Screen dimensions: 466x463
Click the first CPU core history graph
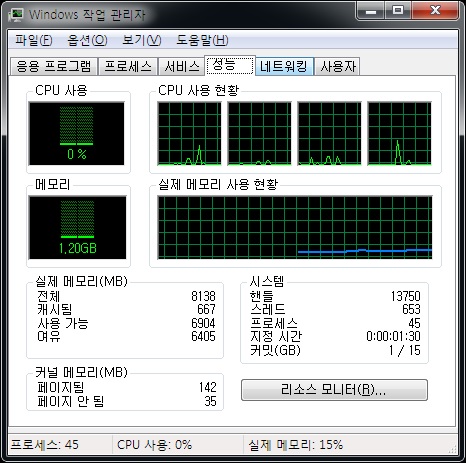click(x=189, y=134)
